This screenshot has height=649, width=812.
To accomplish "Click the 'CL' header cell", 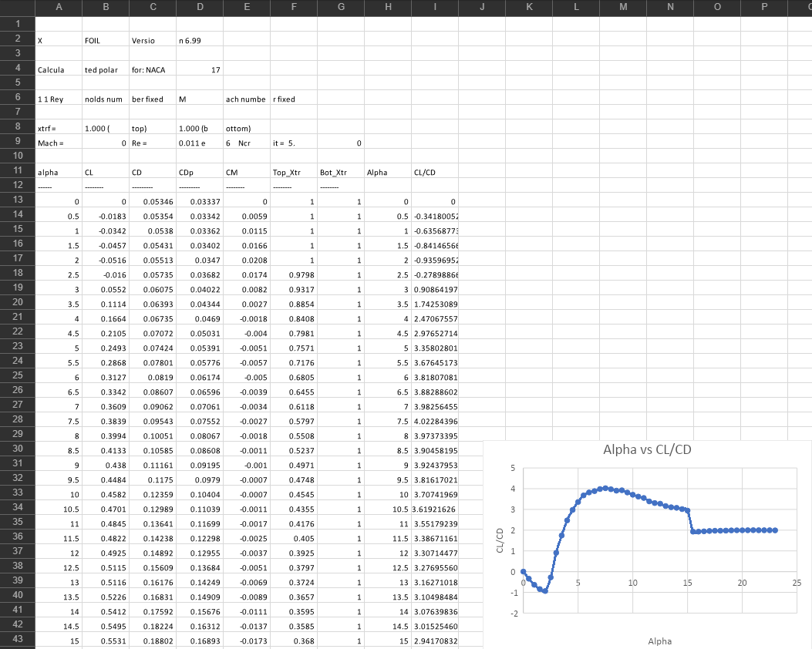I will click(106, 172).
